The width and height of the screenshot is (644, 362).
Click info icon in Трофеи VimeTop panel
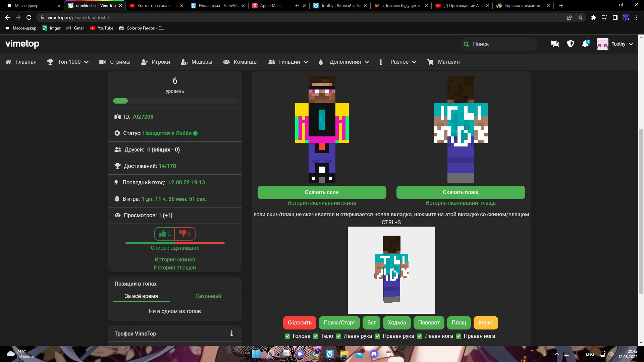(231, 333)
